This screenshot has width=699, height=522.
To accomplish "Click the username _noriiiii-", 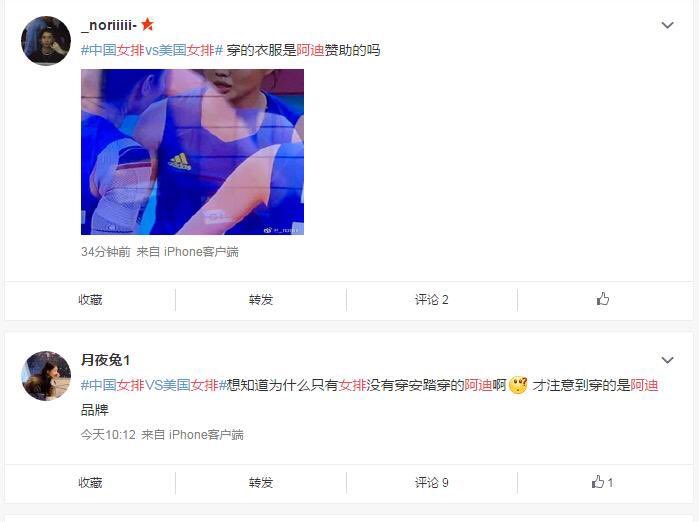I will click(109, 25).
